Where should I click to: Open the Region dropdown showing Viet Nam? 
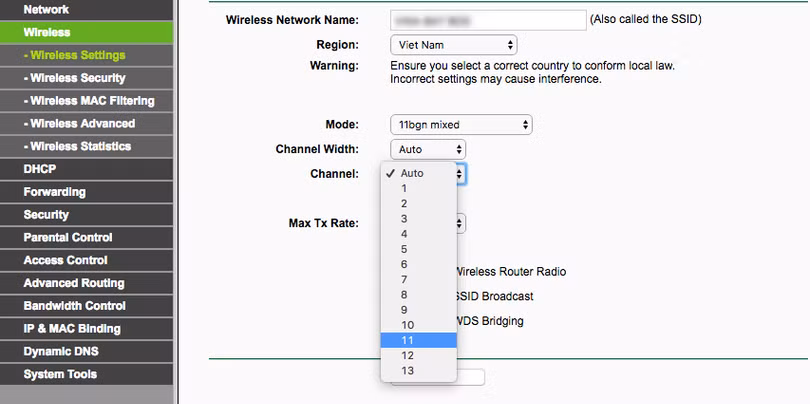coord(453,45)
